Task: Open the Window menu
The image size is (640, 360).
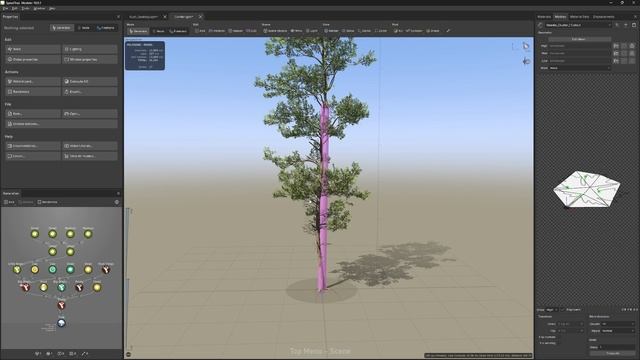Action: [40, 8]
